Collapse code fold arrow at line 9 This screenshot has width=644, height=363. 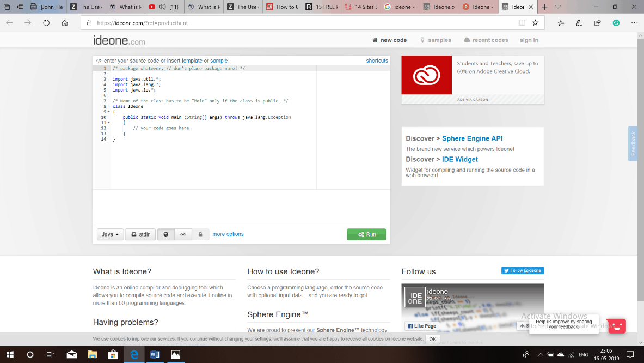click(109, 112)
